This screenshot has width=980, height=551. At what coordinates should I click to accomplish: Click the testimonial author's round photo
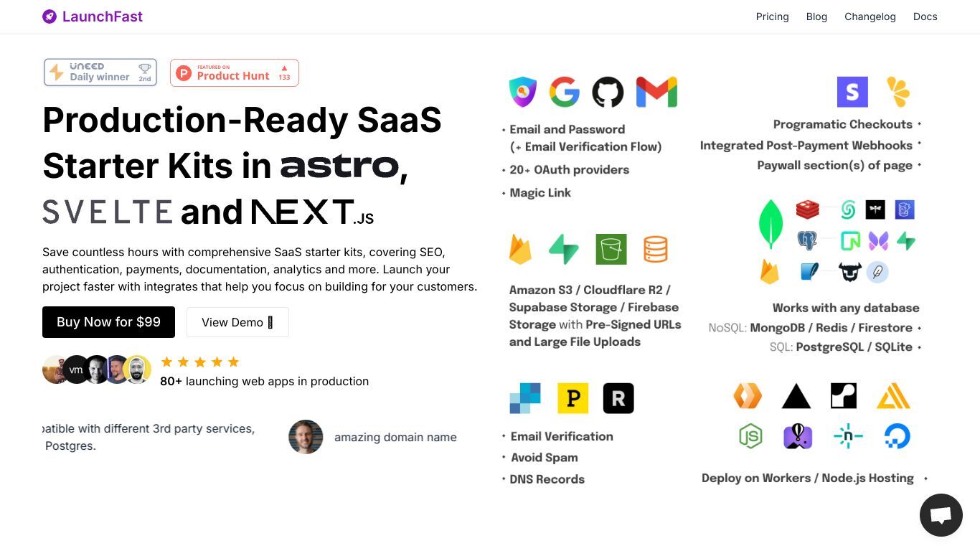pyautogui.click(x=306, y=437)
